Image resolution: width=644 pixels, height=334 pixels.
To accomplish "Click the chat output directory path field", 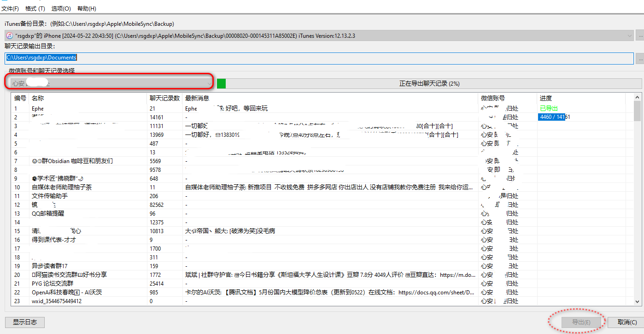I will 320,58.
